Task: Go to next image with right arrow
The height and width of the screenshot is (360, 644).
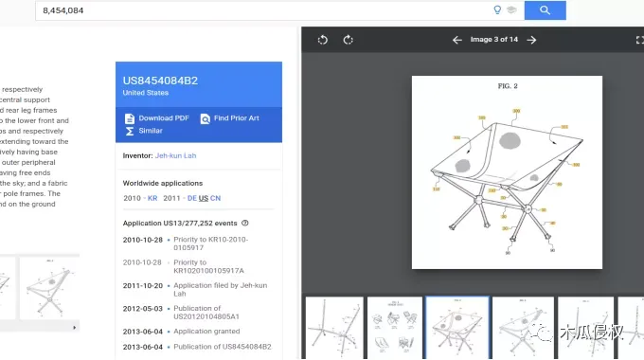Action: [x=531, y=40]
